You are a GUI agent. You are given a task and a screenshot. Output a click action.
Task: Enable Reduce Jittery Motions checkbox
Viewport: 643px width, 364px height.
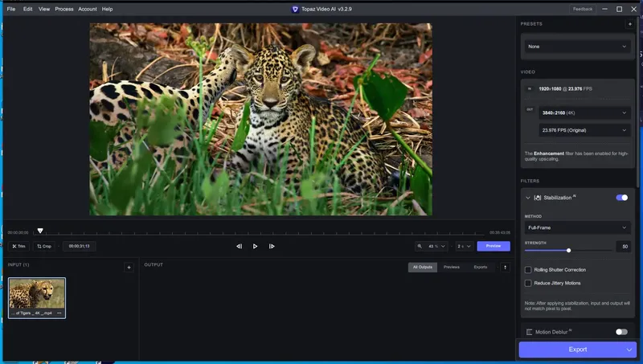[528, 284]
